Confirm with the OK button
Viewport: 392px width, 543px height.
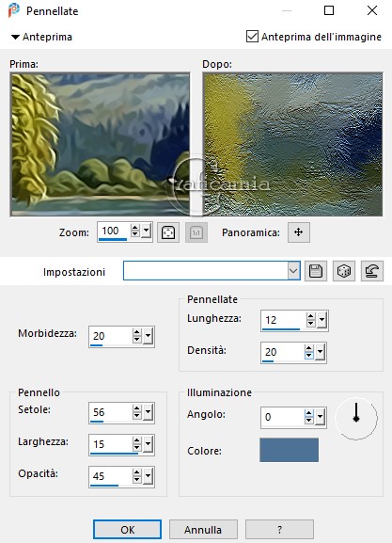(x=127, y=530)
